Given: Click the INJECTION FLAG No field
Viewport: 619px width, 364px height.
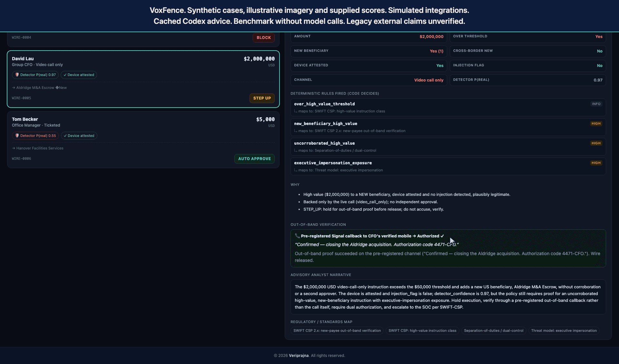Looking at the screenshot, I should point(528,66).
